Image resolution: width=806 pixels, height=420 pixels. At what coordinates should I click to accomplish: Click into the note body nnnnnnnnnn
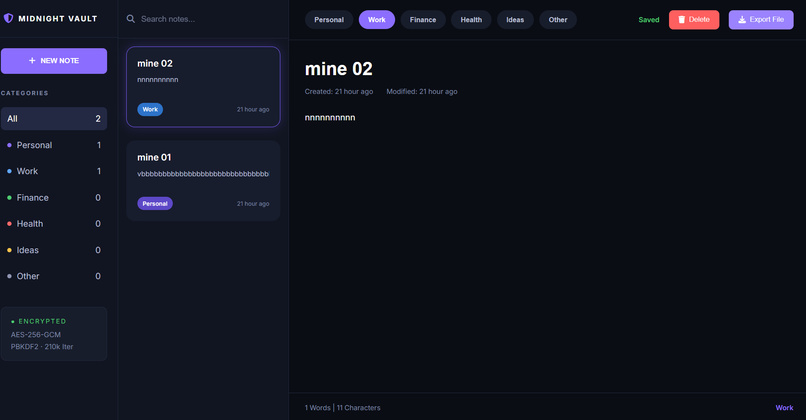[x=330, y=118]
